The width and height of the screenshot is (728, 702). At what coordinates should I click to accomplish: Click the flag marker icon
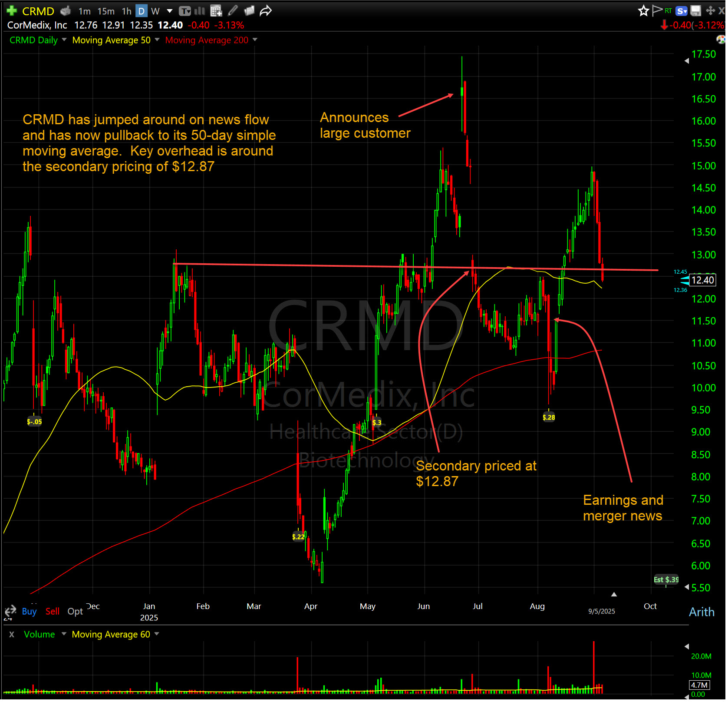pos(657,10)
